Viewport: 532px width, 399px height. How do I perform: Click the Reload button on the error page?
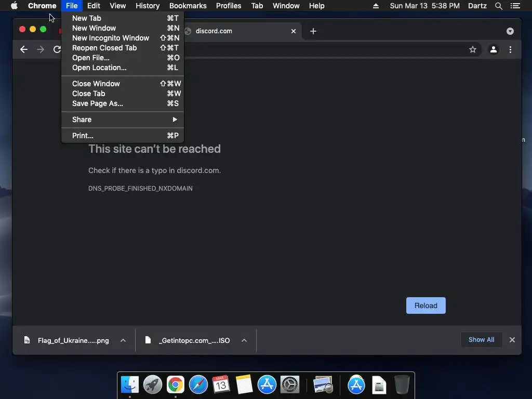tap(426, 305)
